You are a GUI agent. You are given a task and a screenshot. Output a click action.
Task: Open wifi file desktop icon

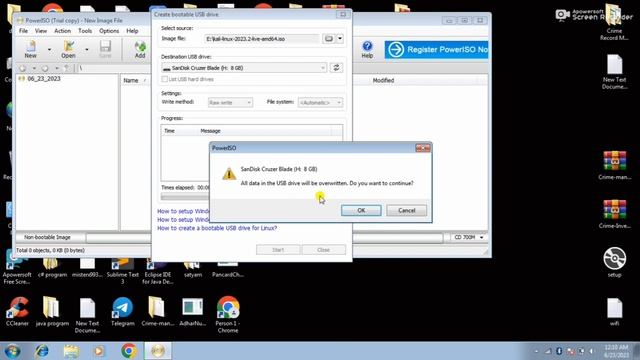click(614, 312)
